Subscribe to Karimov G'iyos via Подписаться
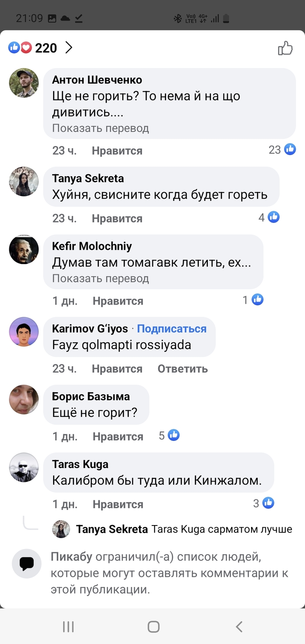This screenshot has height=644, width=305. [172, 329]
